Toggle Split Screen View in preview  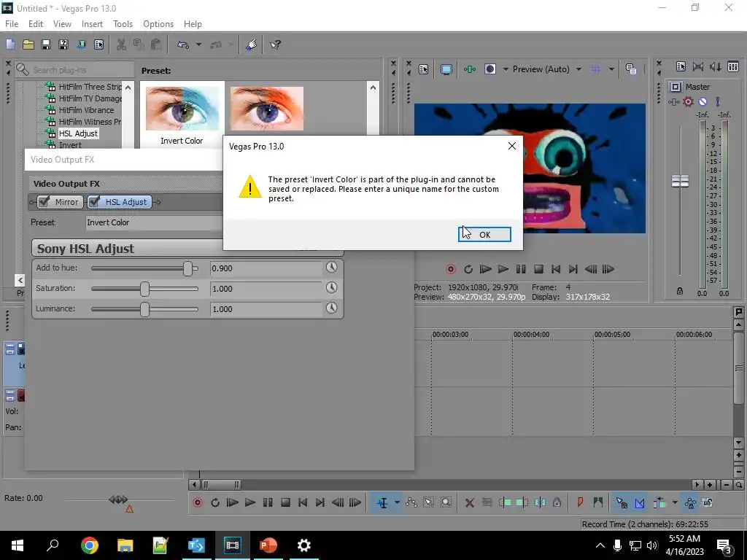point(490,69)
